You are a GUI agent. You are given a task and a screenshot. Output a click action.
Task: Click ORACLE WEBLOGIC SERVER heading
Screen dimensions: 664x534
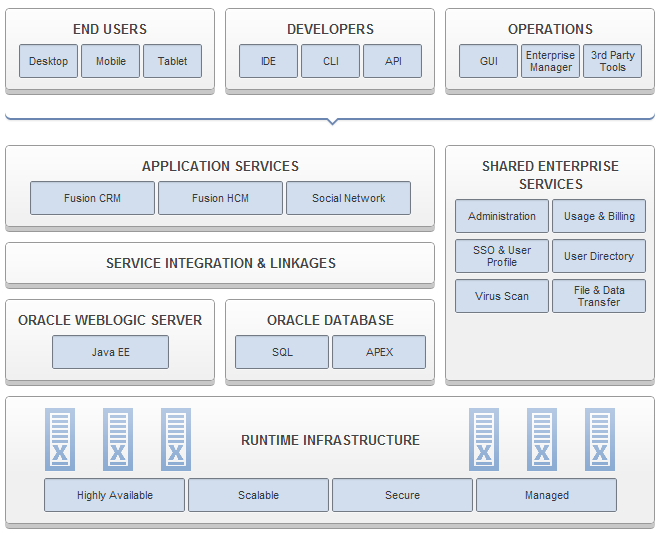point(110,320)
